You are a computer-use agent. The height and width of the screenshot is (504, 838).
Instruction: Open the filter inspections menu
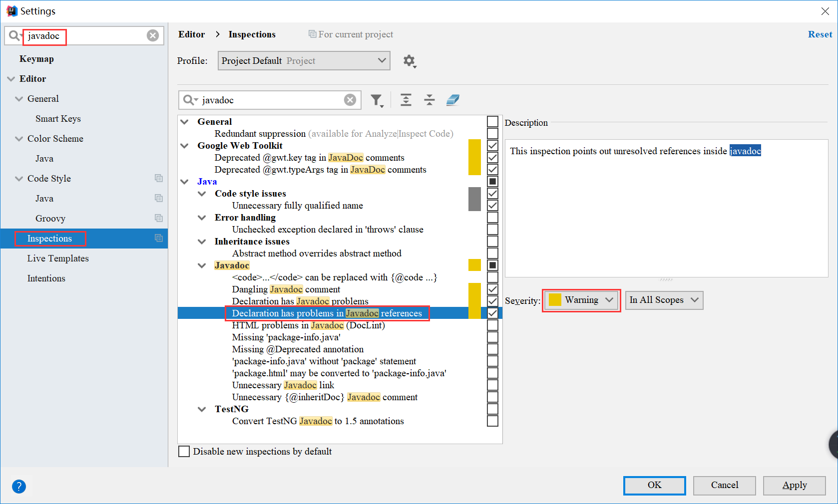pos(377,100)
